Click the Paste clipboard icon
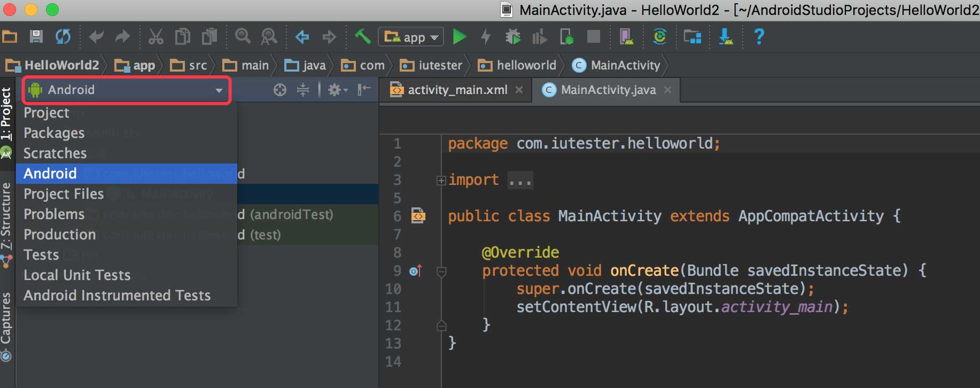980x388 pixels. tap(209, 37)
